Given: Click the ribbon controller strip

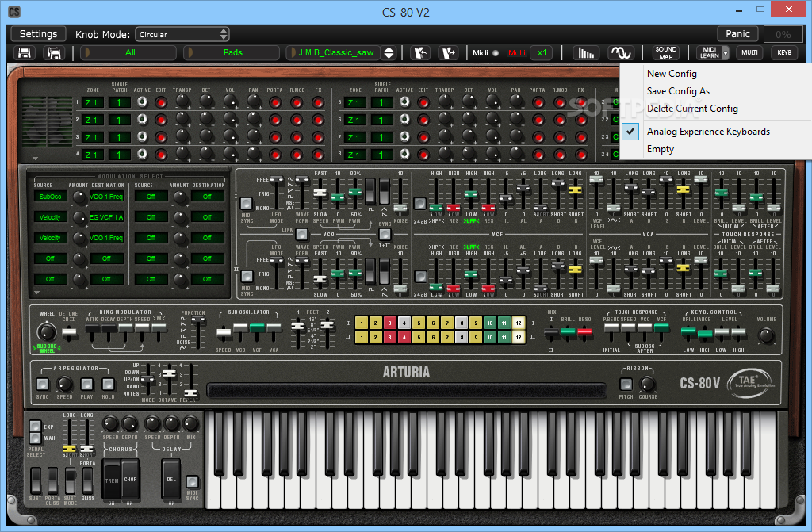Looking at the screenshot, I should (407, 390).
